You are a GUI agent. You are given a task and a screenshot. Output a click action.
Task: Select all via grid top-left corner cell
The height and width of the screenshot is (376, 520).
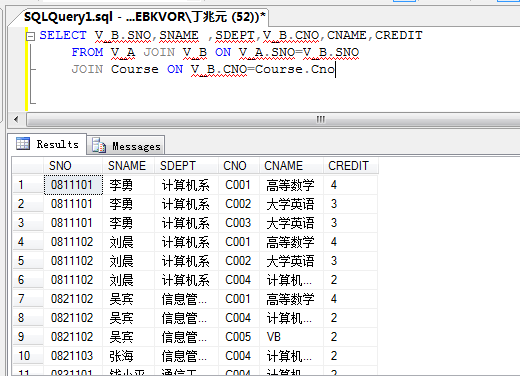point(28,166)
